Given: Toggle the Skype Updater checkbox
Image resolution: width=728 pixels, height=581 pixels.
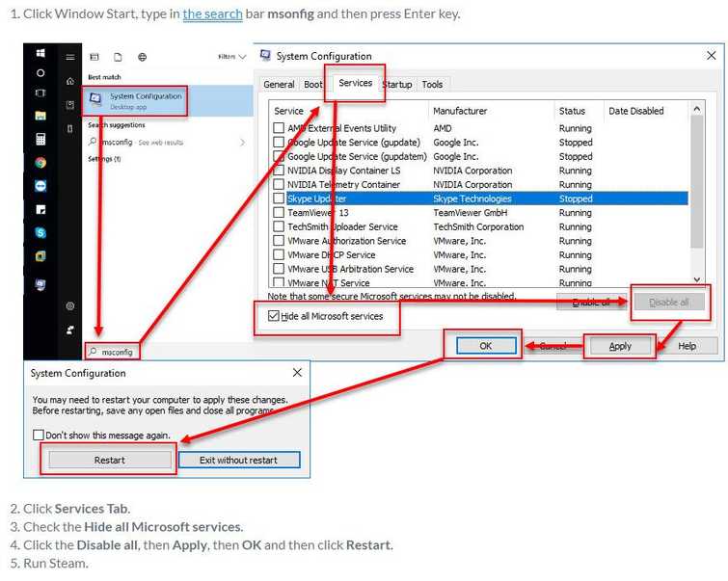Looking at the screenshot, I should coord(279,198).
